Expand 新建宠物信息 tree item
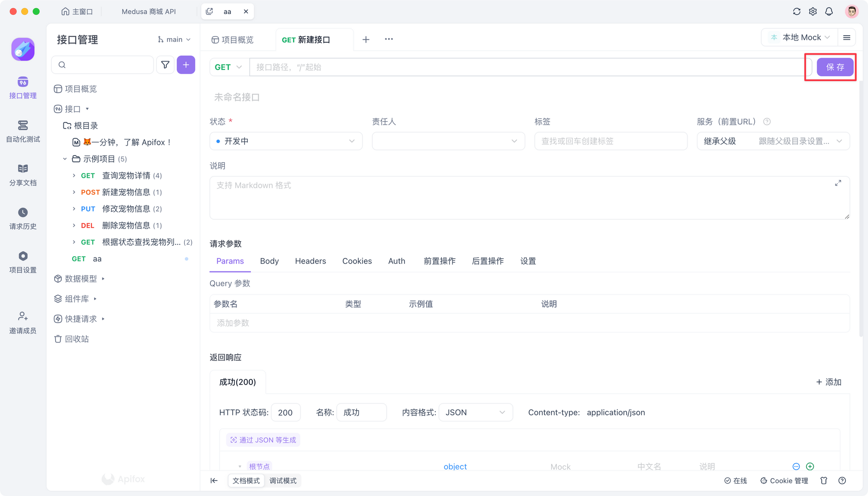The image size is (868, 496). tap(74, 192)
